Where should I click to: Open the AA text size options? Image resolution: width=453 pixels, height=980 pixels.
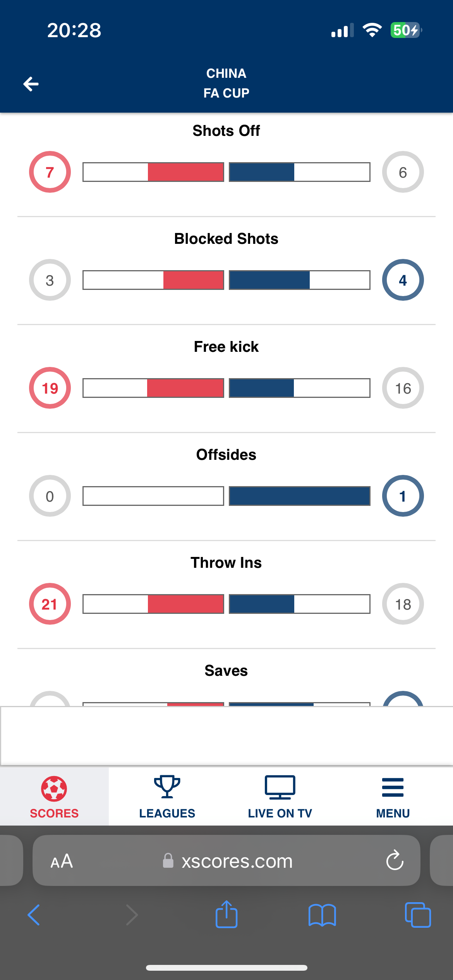[x=62, y=861]
